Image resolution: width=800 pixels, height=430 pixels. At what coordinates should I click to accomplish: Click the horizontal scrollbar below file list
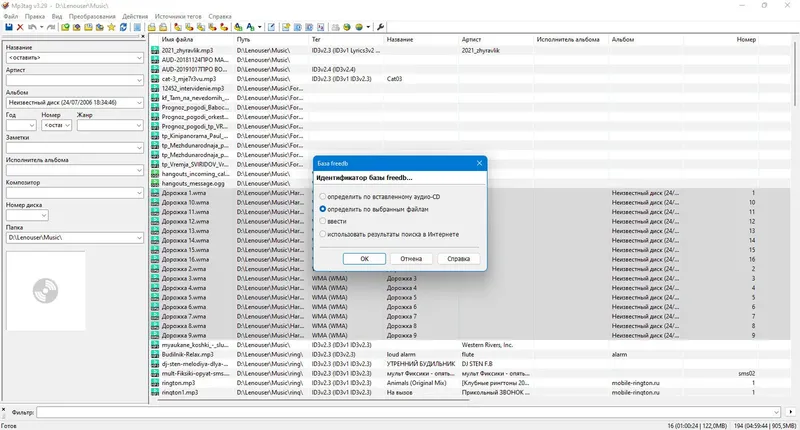314,400
